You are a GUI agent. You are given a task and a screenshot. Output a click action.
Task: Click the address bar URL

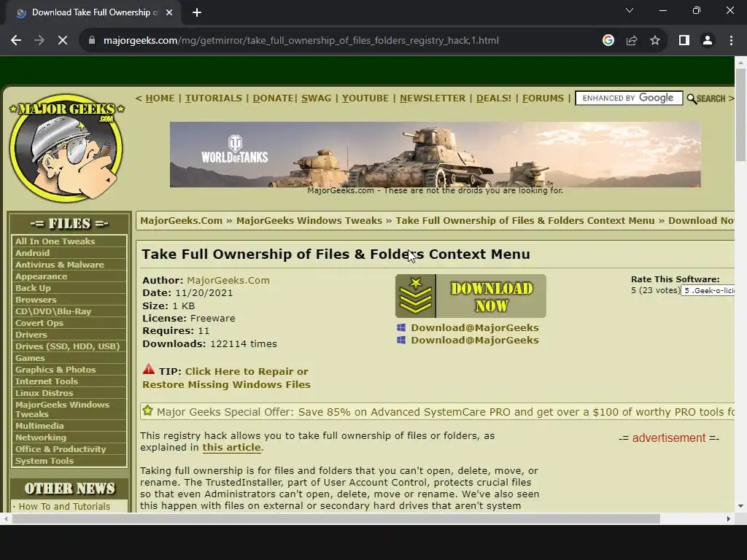pos(301,41)
